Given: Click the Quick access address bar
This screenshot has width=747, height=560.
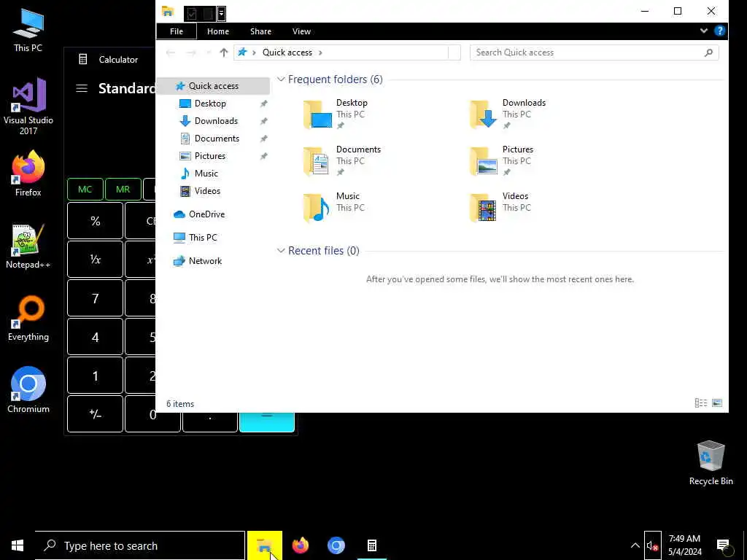Looking at the screenshot, I should [x=347, y=52].
